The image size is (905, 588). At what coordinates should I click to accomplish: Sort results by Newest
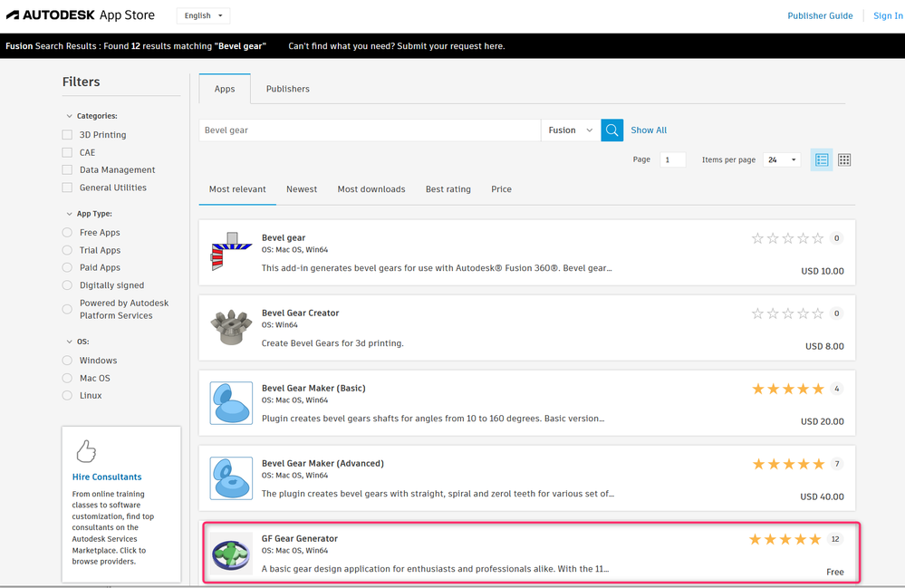(302, 189)
